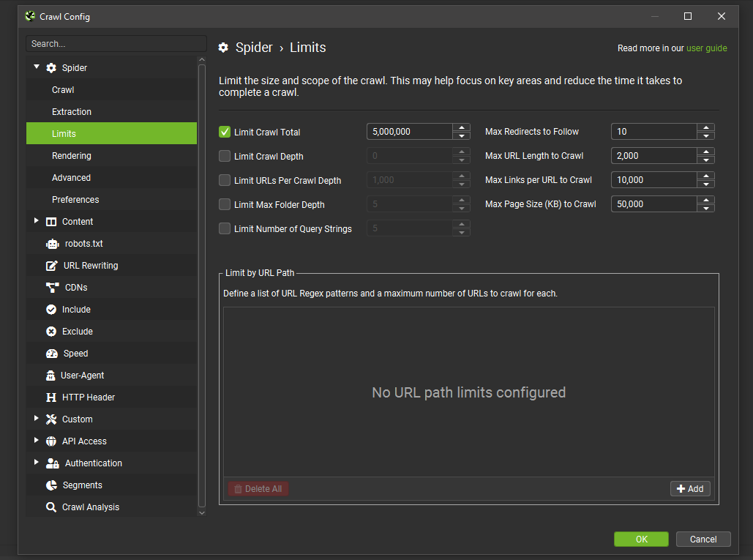Image resolution: width=753 pixels, height=560 pixels.
Task: Check Limit Number of Query Strings
Action: (225, 228)
